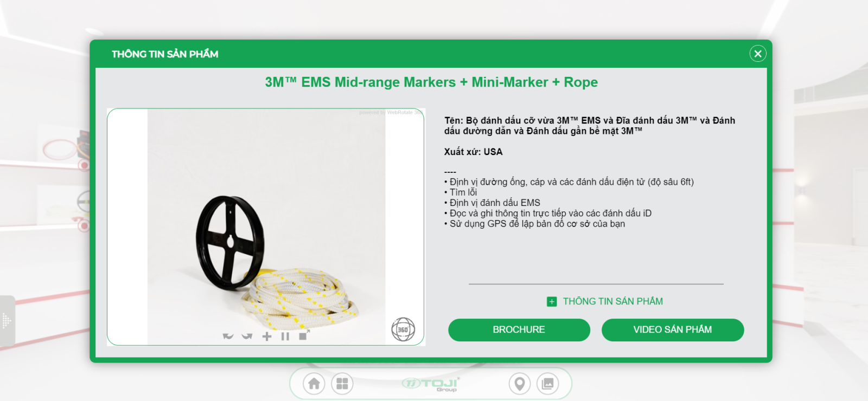Screen dimensions: 868x401
Task: Close the product information dialog
Action: tap(758, 53)
